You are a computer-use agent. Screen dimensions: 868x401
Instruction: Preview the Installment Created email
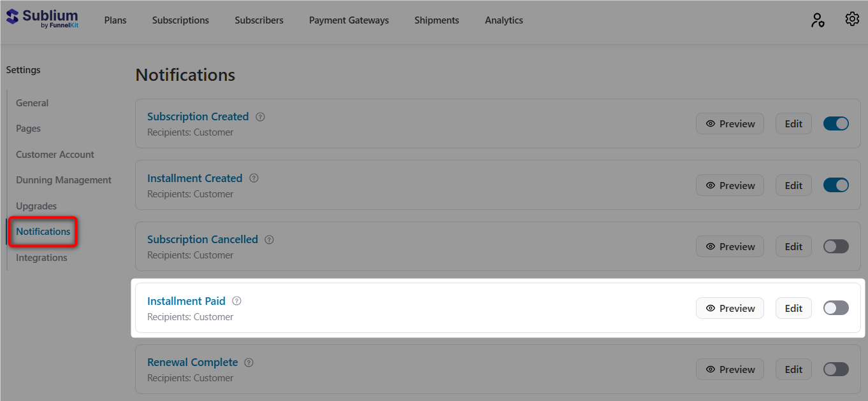730,185
